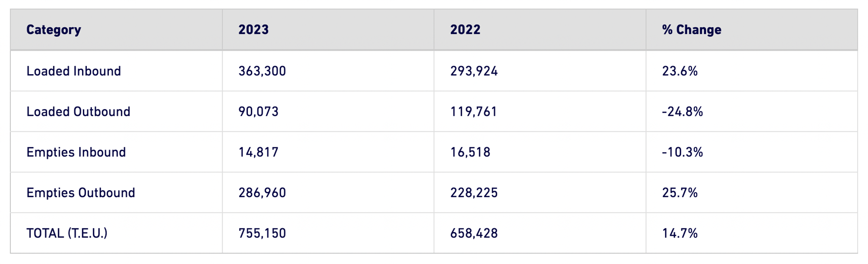Click the TOTAL (T.E.U.) row label
The height and width of the screenshot is (264, 868).
point(67,233)
